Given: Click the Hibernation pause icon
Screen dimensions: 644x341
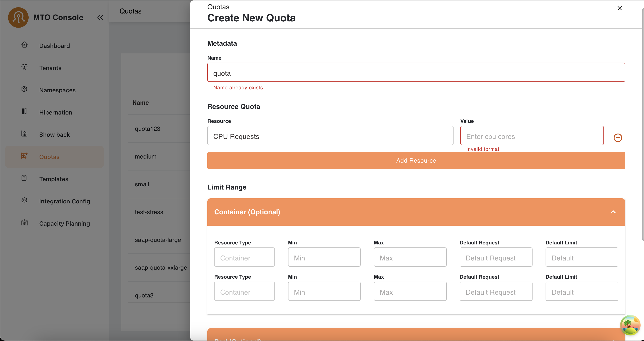Looking at the screenshot, I should click(24, 111).
